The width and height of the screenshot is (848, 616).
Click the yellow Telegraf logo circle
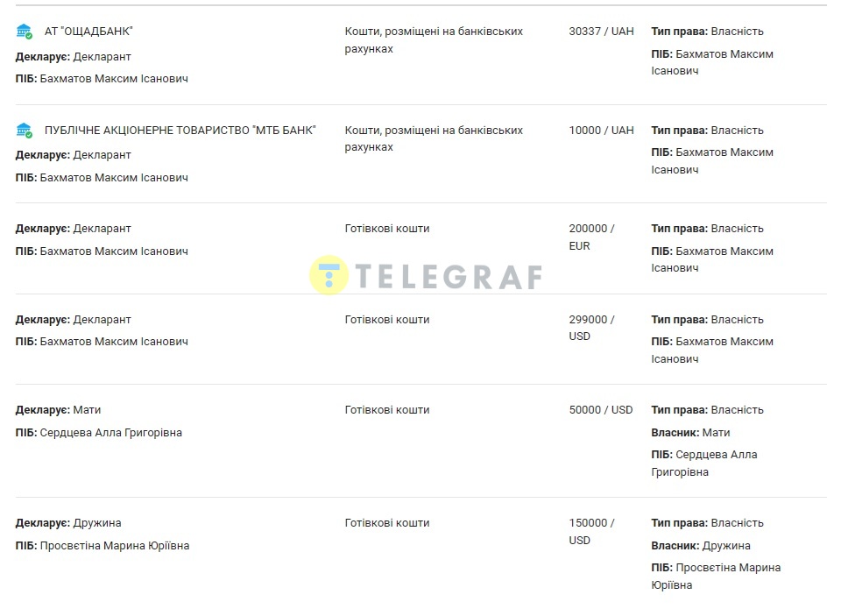pos(329,275)
